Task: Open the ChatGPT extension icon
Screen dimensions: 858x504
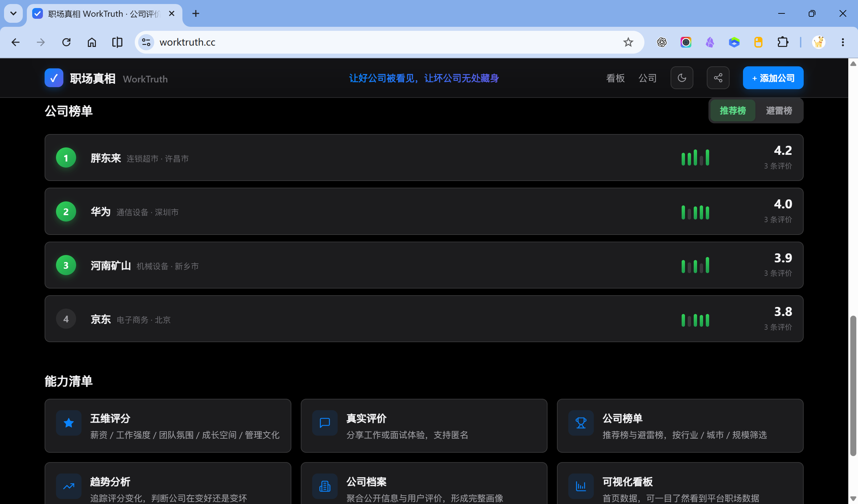Action: tap(662, 42)
